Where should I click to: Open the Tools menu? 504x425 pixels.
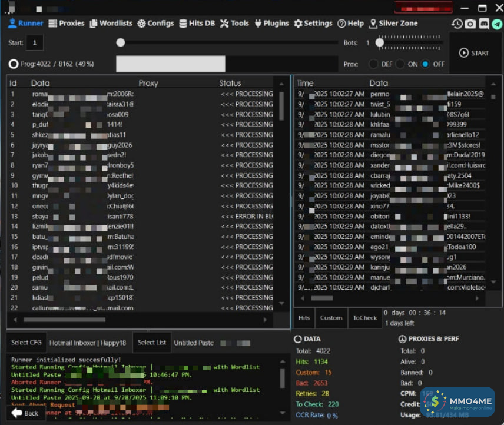234,24
